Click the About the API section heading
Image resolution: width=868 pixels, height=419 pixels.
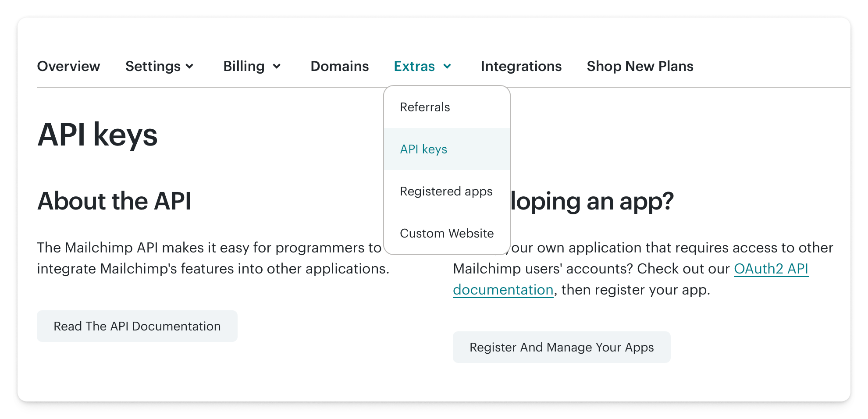115,201
